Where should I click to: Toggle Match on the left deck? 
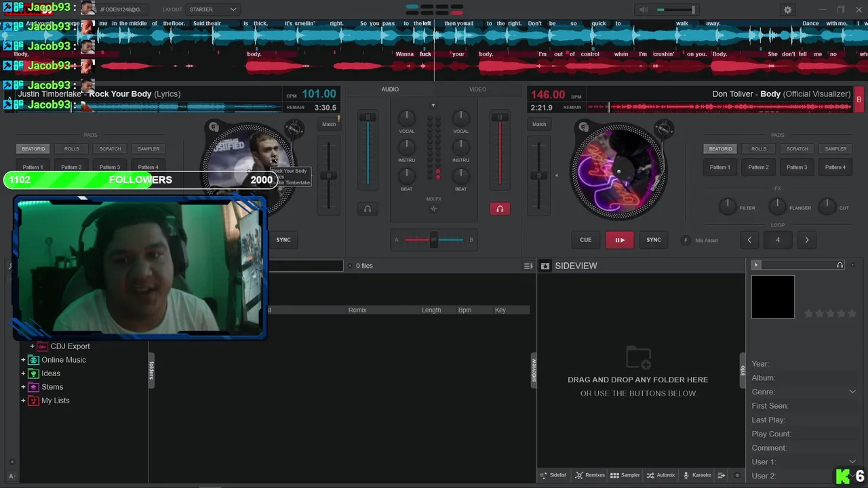click(x=329, y=124)
